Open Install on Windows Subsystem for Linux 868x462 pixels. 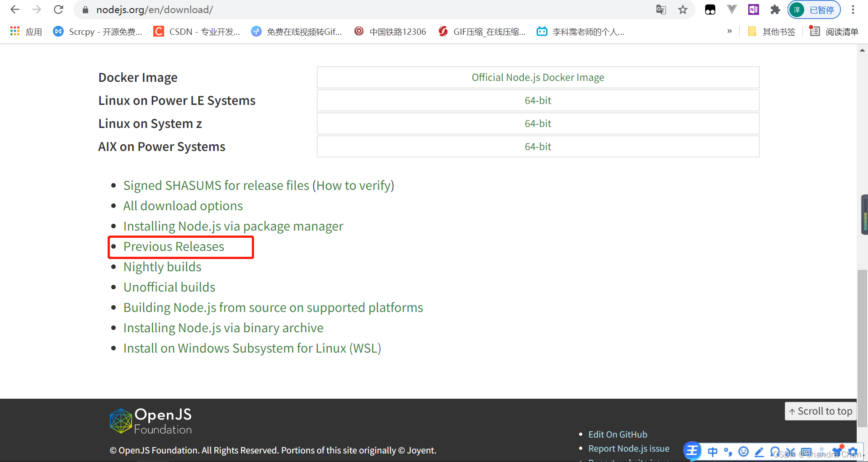point(252,348)
